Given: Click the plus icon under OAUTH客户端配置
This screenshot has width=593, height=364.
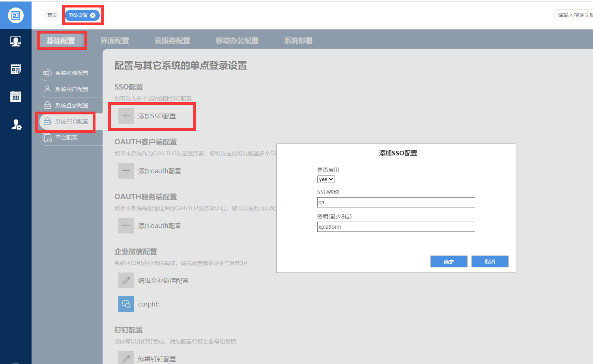Looking at the screenshot, I should [126, 171].
